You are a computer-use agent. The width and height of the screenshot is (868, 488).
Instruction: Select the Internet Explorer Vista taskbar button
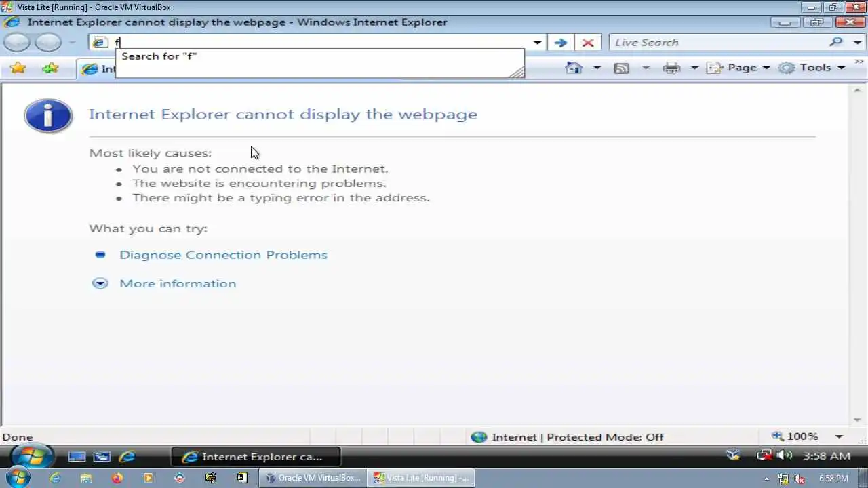point(256,457)
